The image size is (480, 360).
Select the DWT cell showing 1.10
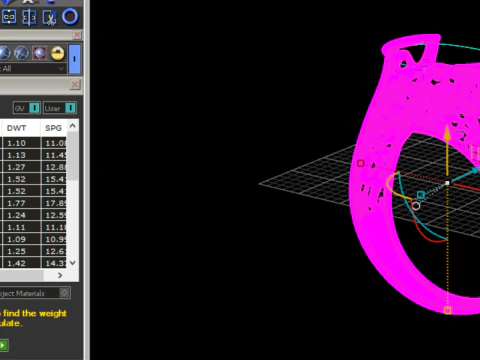tap(21, 143)
